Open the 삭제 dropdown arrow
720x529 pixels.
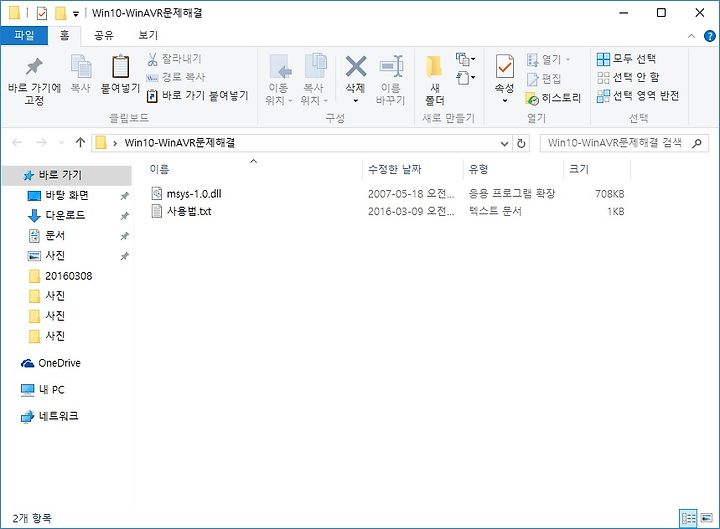(356, 101)
